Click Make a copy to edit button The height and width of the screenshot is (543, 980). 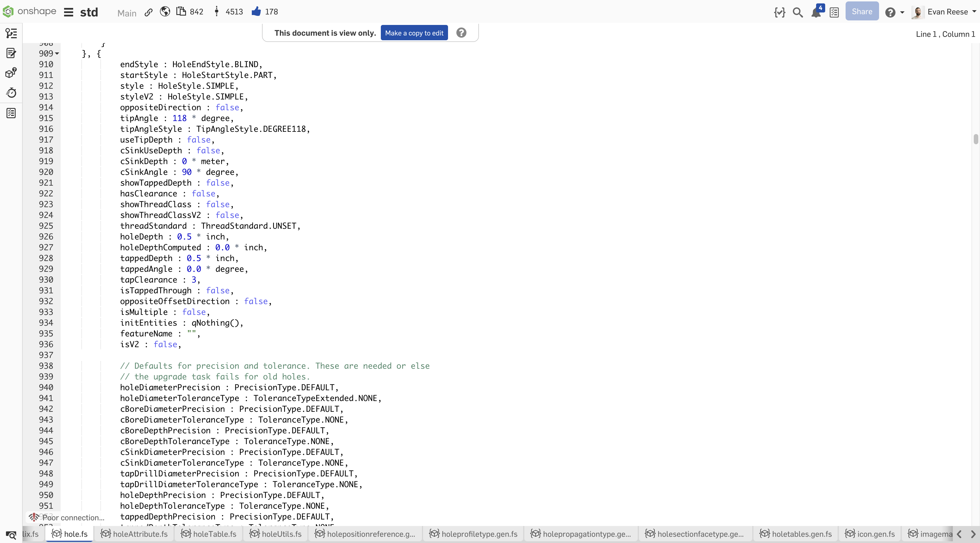tap(414, 33)
